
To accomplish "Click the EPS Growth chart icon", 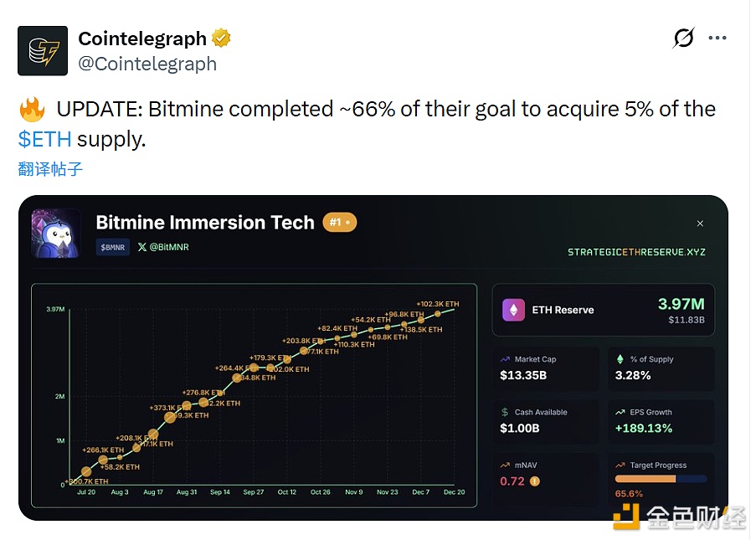I will [x=619, y=413].
